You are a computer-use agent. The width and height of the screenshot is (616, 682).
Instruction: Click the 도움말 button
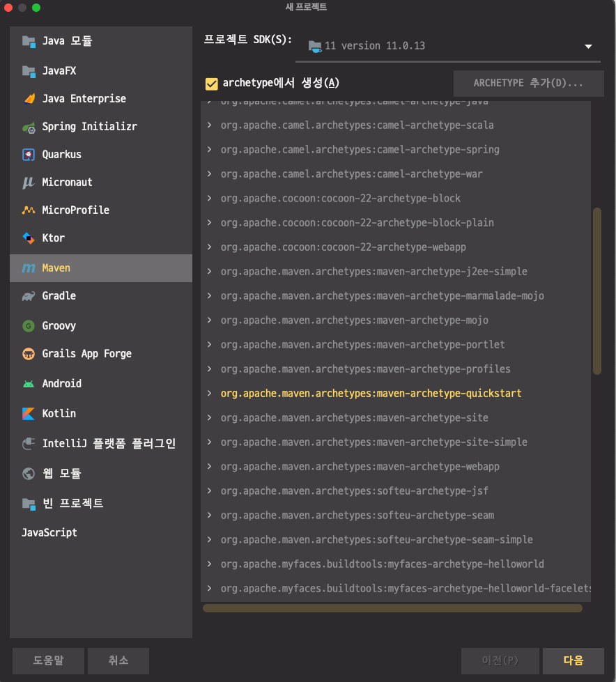pos(48,660)
